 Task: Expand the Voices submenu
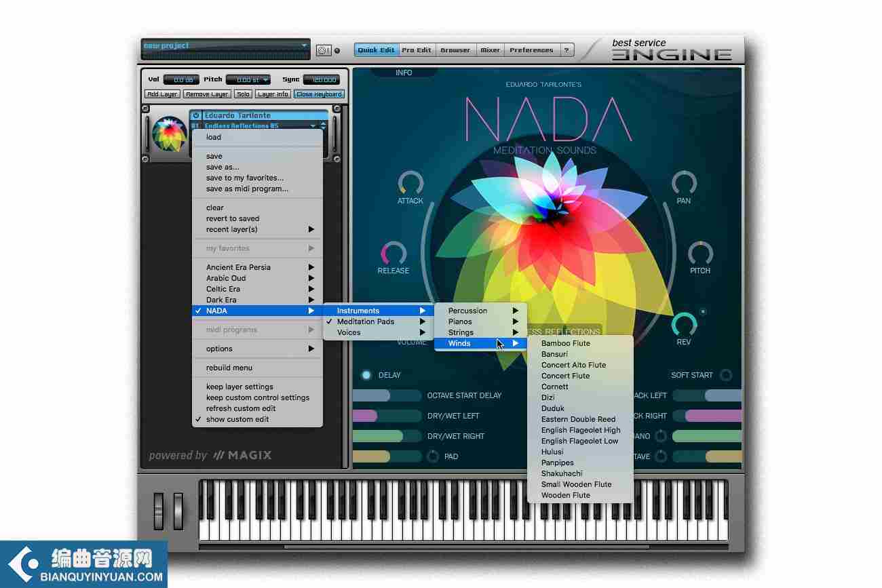coord(377,332)
